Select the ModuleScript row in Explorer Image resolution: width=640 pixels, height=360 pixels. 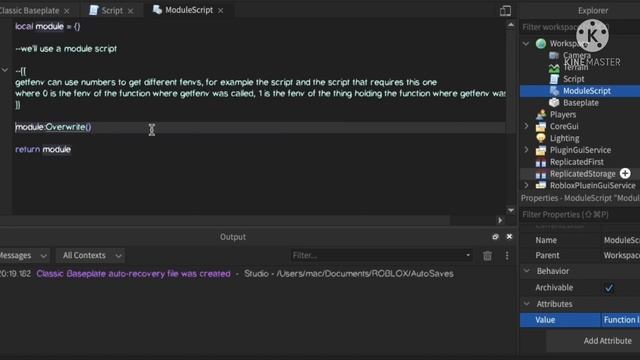pos(580,91)
